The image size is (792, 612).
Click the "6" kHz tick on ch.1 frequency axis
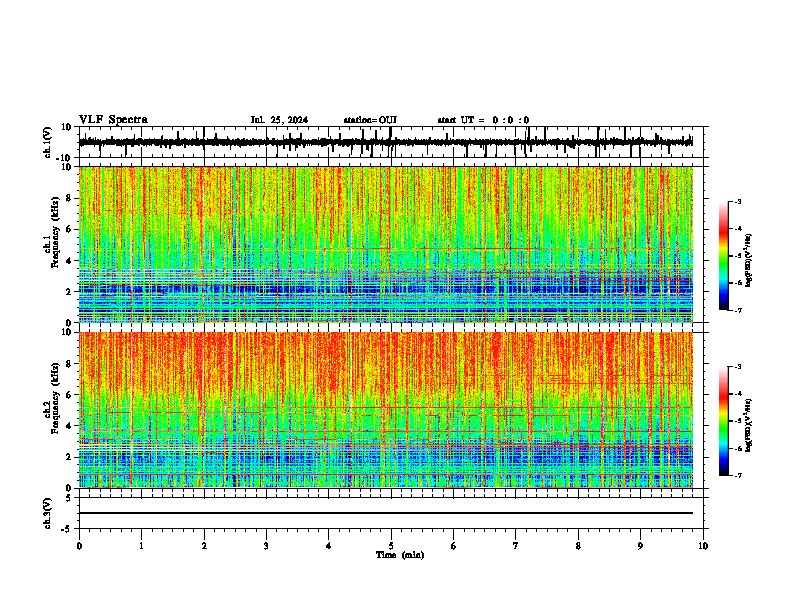pos(69,230)
